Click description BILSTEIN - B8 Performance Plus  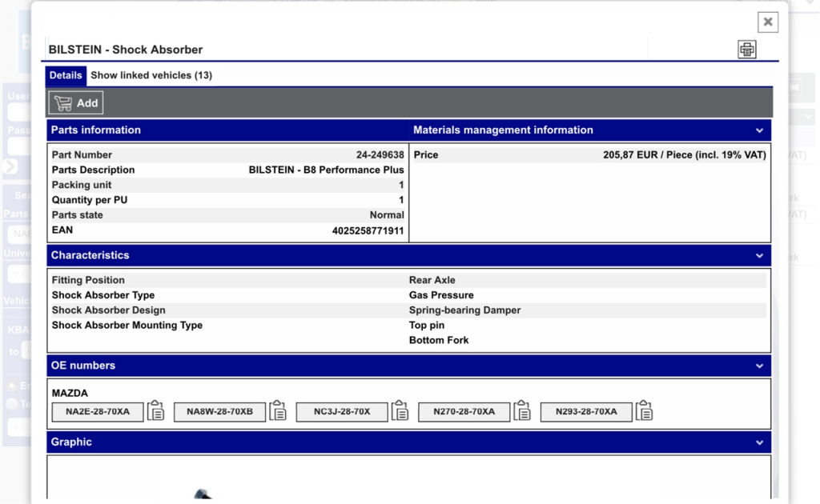327,170
